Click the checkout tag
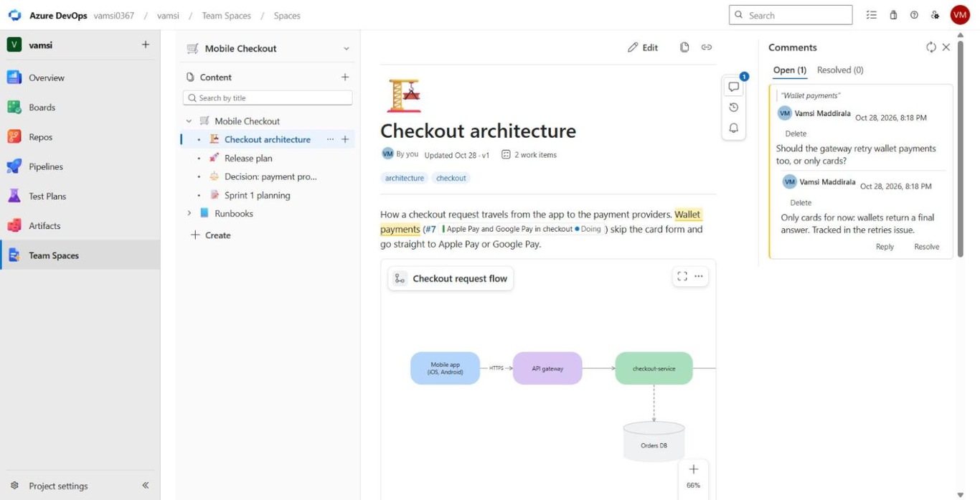980x500 pixels. [451, 178]
